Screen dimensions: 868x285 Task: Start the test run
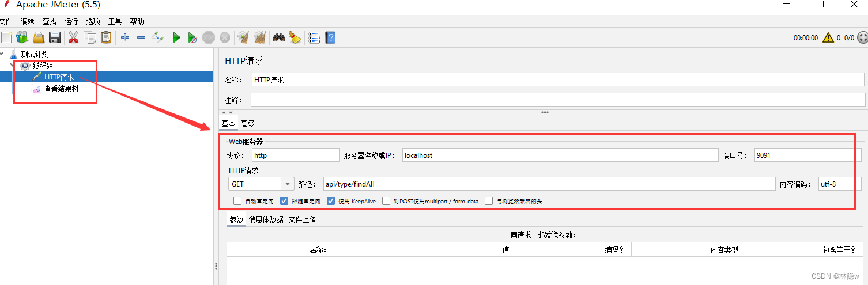click(177, 37)
